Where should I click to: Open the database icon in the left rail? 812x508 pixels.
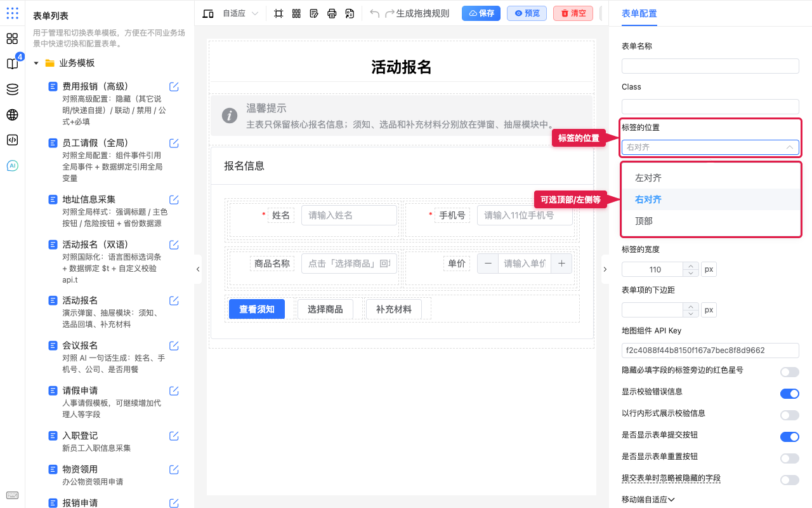(12, 89)
